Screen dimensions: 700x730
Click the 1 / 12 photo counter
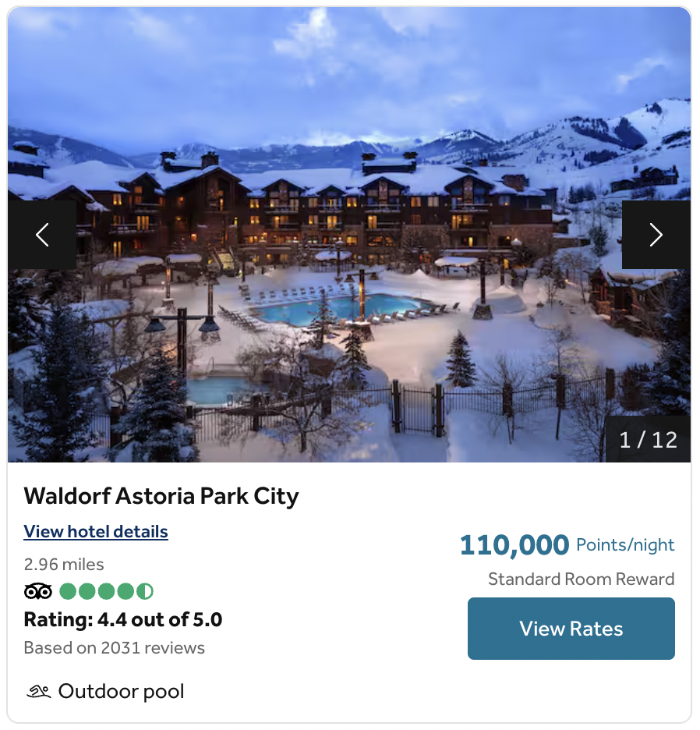(648, 440)
